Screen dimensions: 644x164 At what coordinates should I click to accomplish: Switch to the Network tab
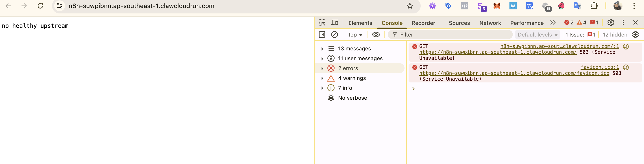click(490, 23)
